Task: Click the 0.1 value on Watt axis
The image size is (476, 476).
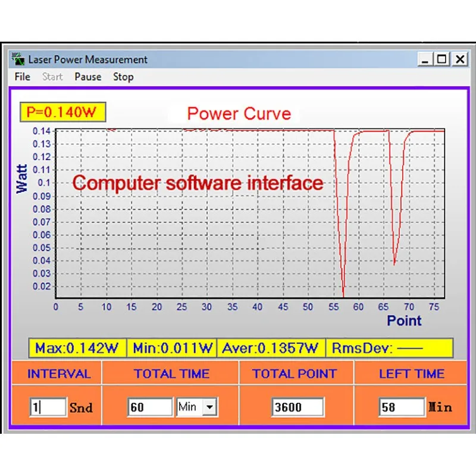Action: (44, 183)
